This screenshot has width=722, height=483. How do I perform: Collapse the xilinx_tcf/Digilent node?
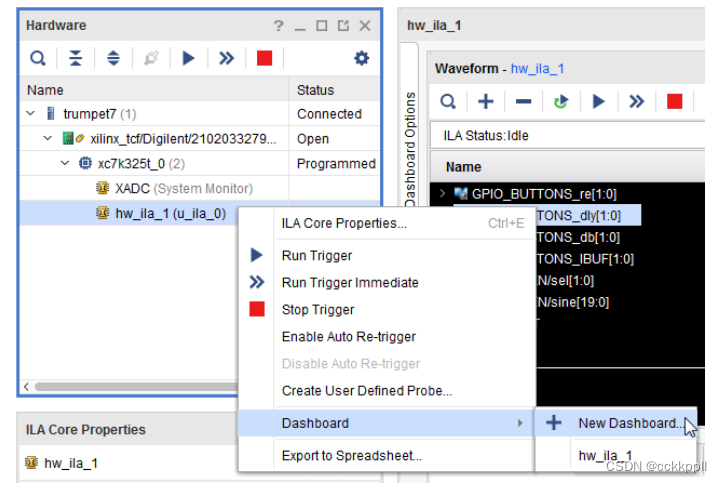pyautogui.click(x=47, y=138)
